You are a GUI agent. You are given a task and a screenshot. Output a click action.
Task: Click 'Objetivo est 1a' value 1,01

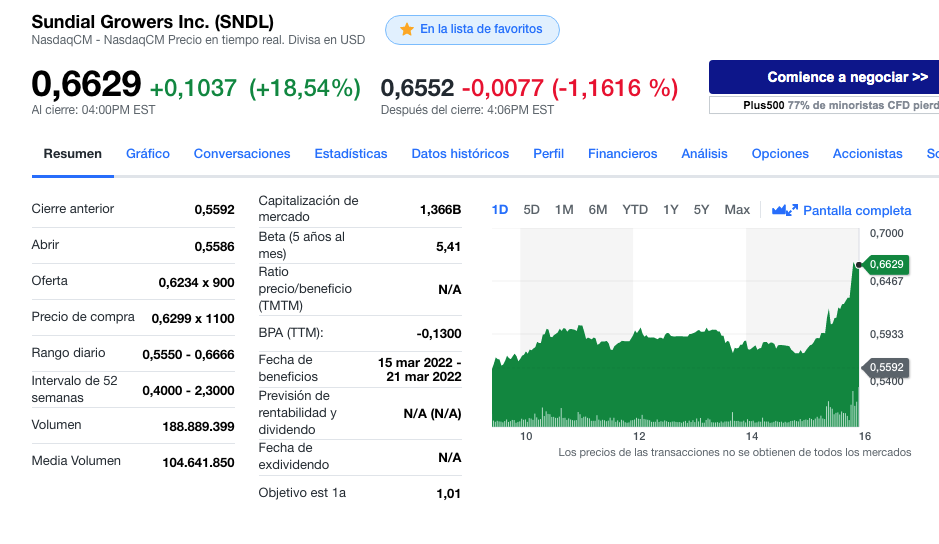449,494
